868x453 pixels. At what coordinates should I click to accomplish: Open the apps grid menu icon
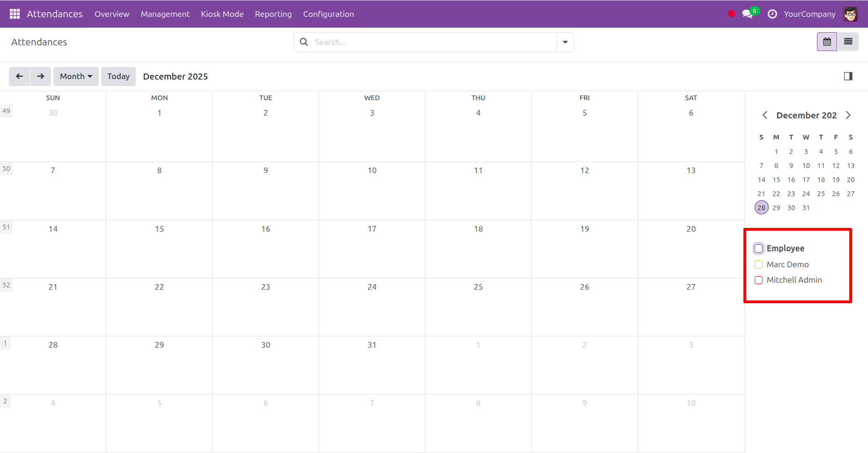(x=15, y=14)
